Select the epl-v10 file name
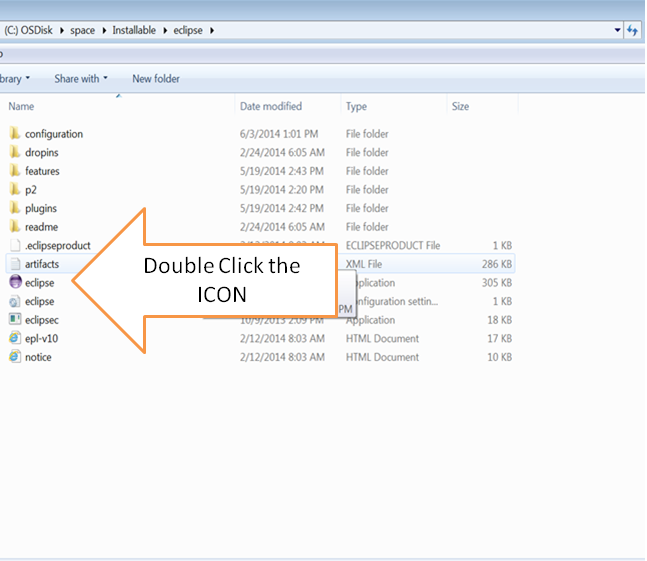This screenshot has height=561, width=647. [41, 338]
